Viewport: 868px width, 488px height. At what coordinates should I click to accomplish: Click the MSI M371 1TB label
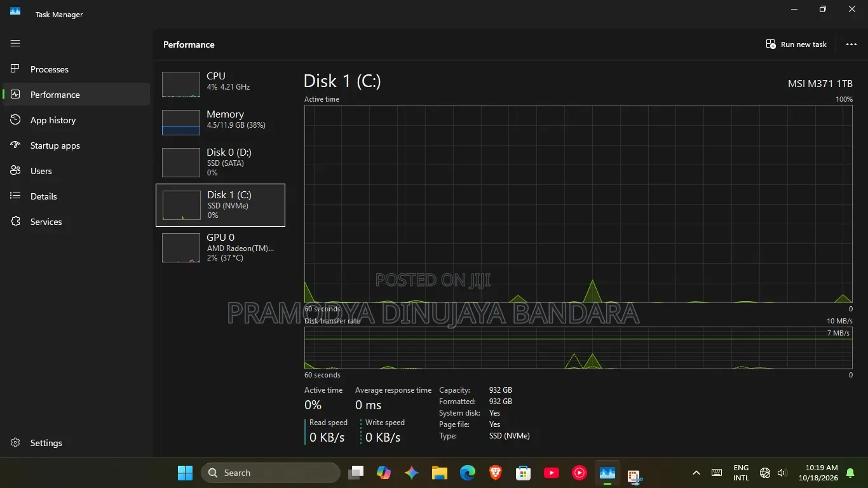[820, 84]
